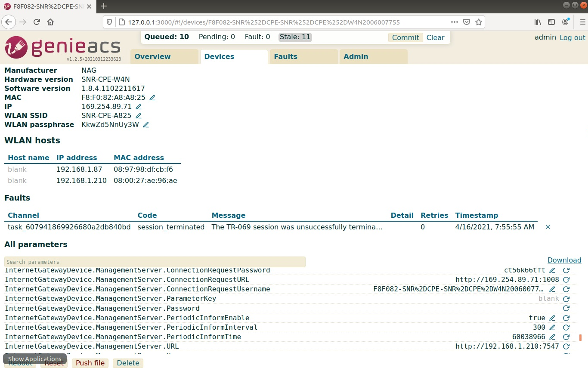588x368 pixels.
Task: Click the ManagementServer.ParameterKey parameter name
Action: tap(111, 299)
